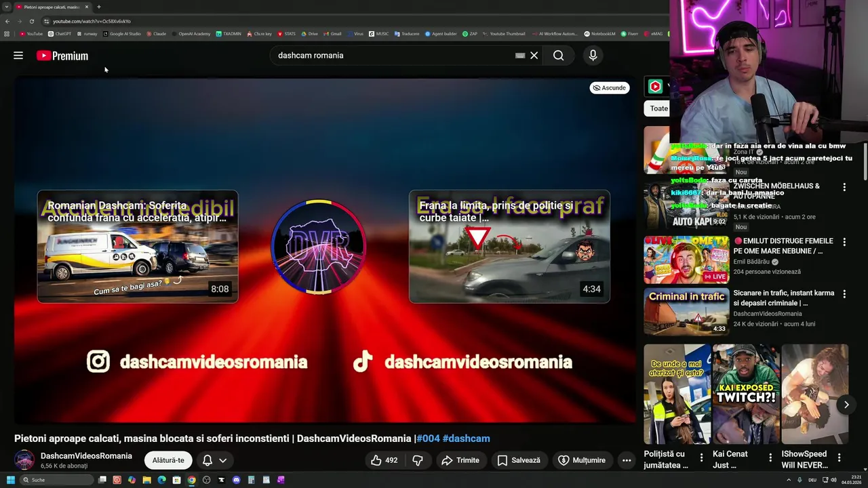This screenshot has width=868, height=488.
Task: Go back in browser history
Action: (7, 21)
